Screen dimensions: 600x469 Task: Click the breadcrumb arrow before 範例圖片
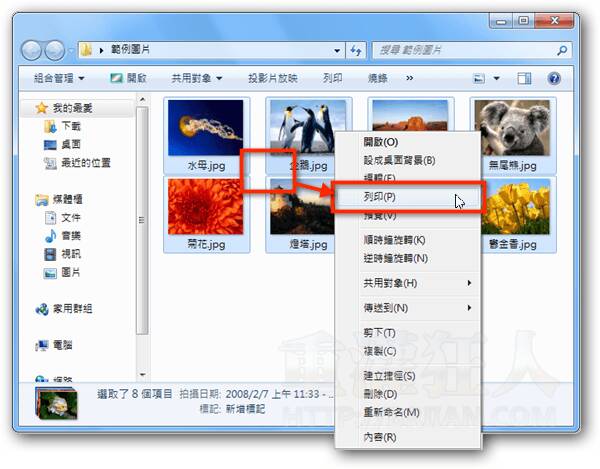point(101,50)
